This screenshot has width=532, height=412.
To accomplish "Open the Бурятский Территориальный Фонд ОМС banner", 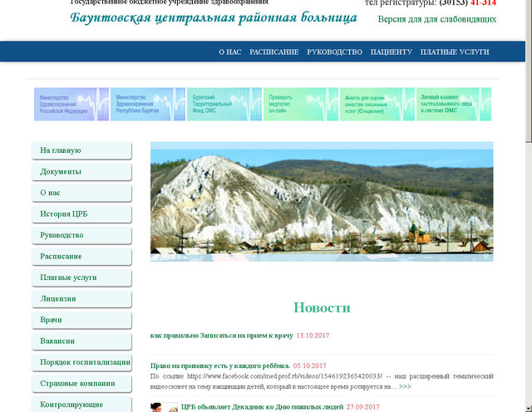I will tap(224, 104).
